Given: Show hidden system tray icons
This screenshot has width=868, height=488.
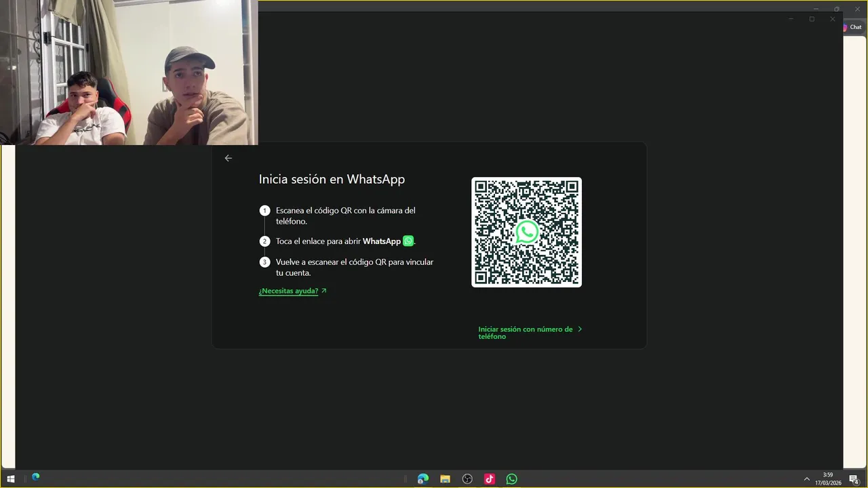Looking at the screenshot, I should pos(807,479).
